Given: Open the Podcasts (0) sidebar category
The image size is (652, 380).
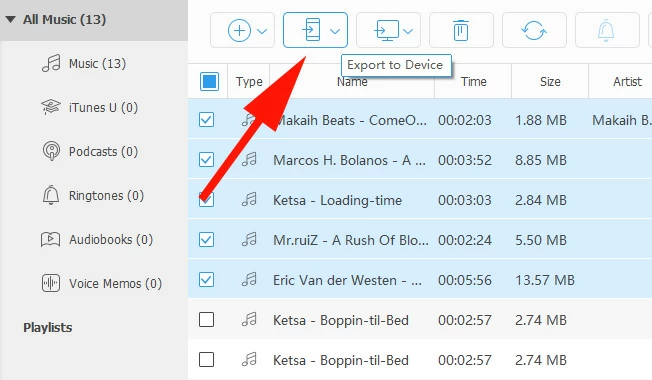Looking at the screenshot, I should coord(90,151).
